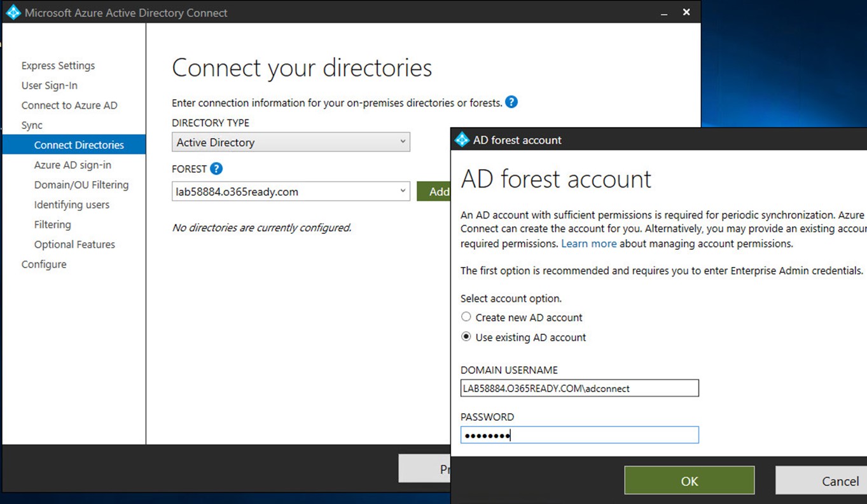Click 'No directories are currently configured.' text
Screen dimensions: 867x504
261,228
